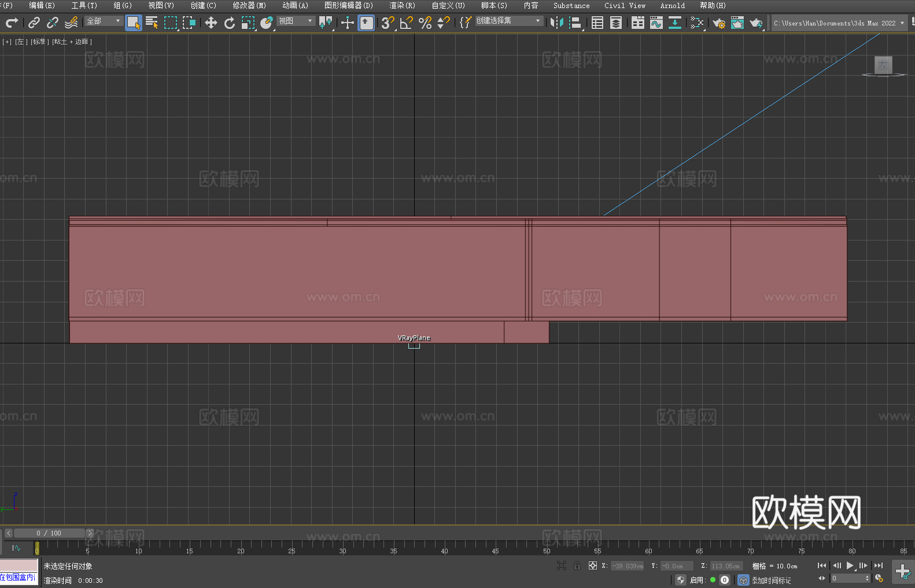Click Render Production teapot icon
This screenshot has width=915, height=588.
[x=756, y=23]
